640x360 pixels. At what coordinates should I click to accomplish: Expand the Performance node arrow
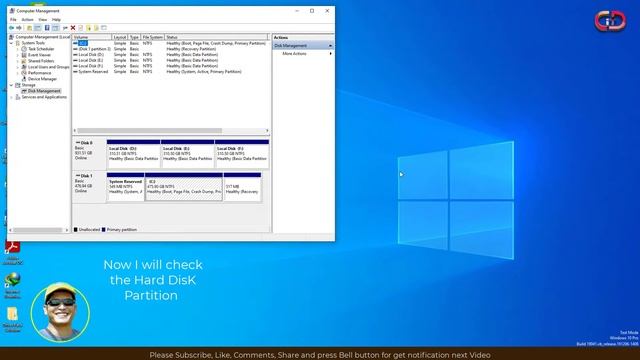tap(18, 73)
